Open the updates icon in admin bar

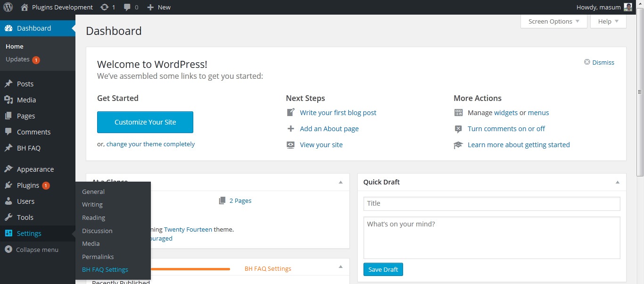(x=104, y=7)
